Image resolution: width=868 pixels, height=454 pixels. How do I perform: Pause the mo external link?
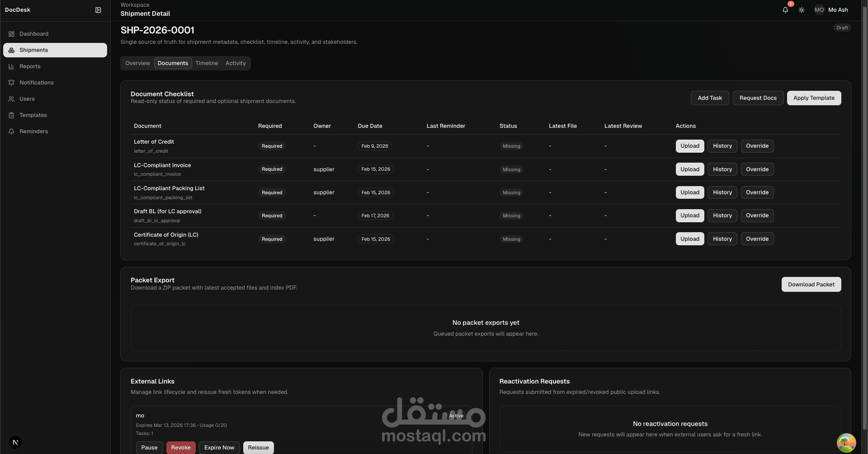pyautogui.click(x=149, y=448)
